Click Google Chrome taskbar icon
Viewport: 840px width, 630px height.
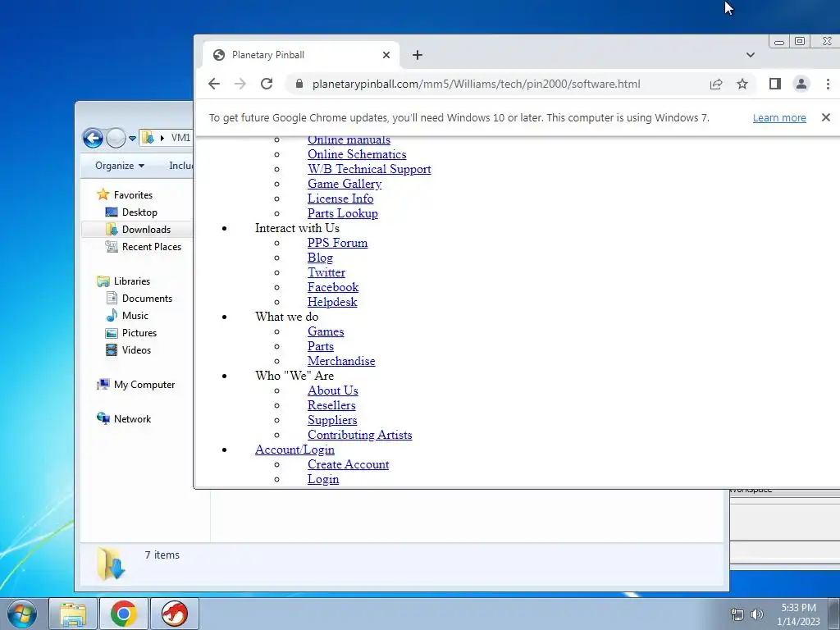(x=123, y=614)
